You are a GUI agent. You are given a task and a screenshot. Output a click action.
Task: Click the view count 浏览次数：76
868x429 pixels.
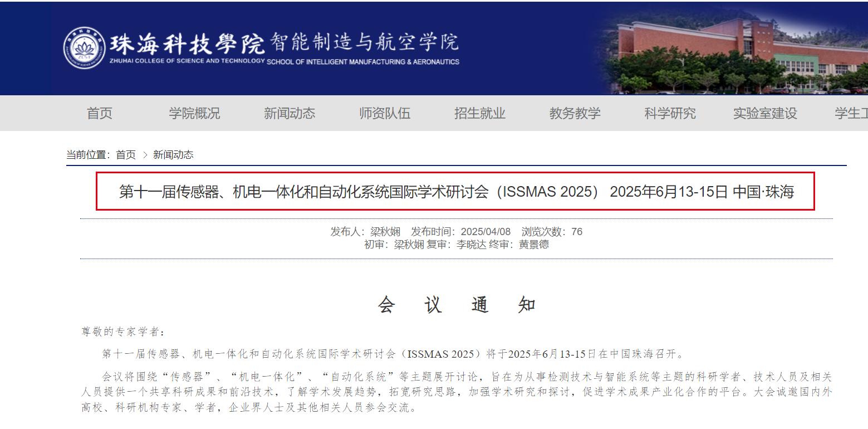(552, 232)
